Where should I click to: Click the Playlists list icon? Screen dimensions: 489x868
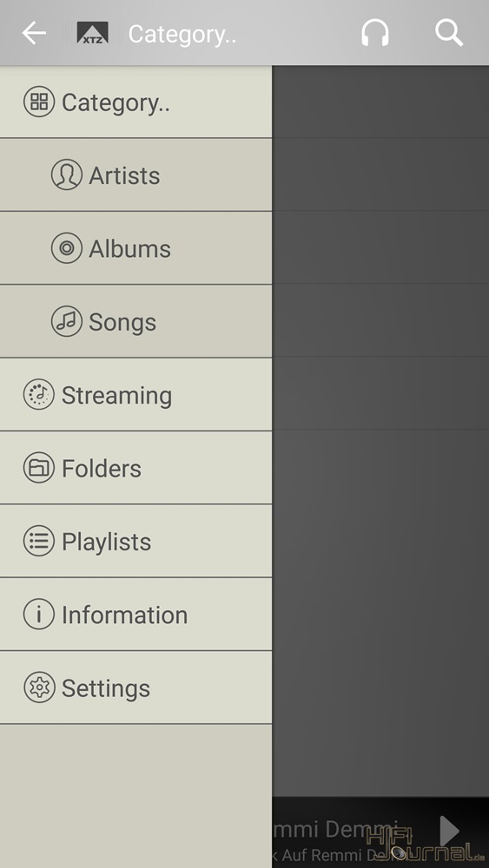coord(39,541)
